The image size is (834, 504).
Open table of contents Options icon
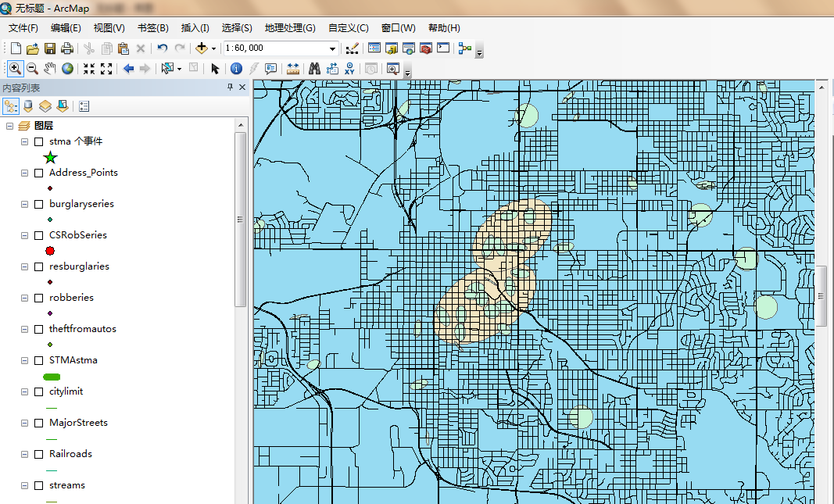click(x=84, y=106)
